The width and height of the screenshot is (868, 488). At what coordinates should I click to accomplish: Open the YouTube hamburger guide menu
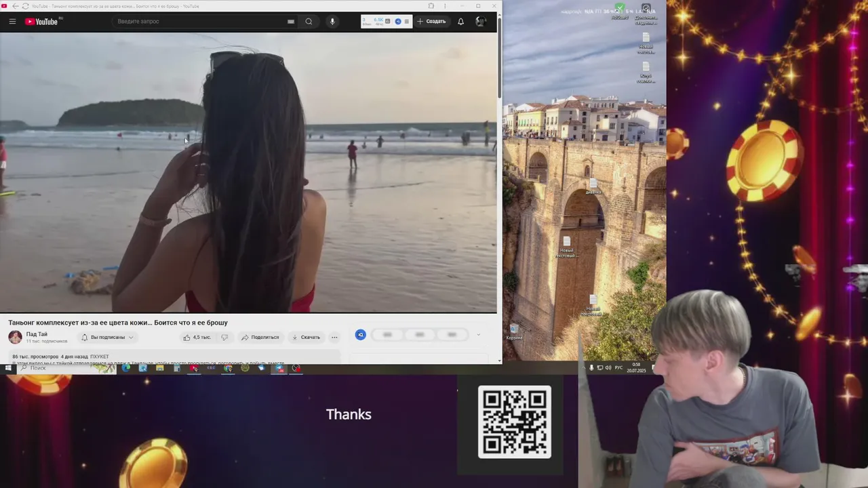pos(12,22)
